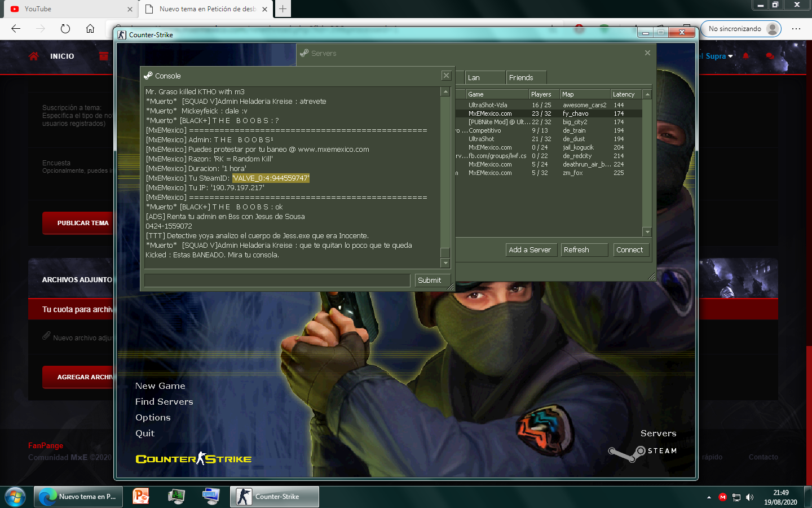Viewport: 812px width, 508px height.
Task: Select the UltraShot de_dust server row
Action: 548,139
